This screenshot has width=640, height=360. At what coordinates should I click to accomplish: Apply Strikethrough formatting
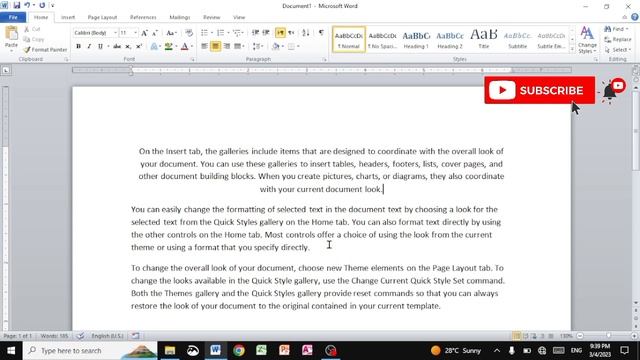click(117, 46)
